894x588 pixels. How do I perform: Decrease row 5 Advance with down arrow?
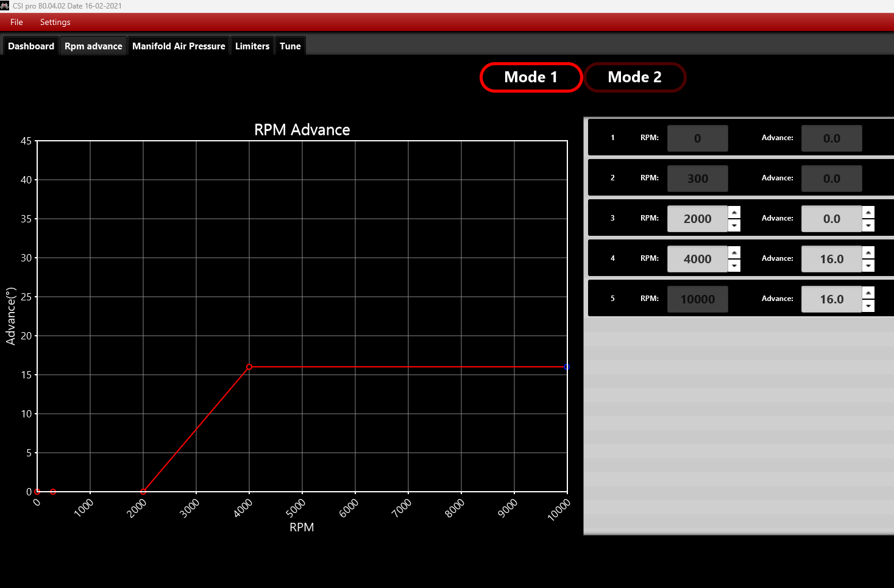click(868, 306)
